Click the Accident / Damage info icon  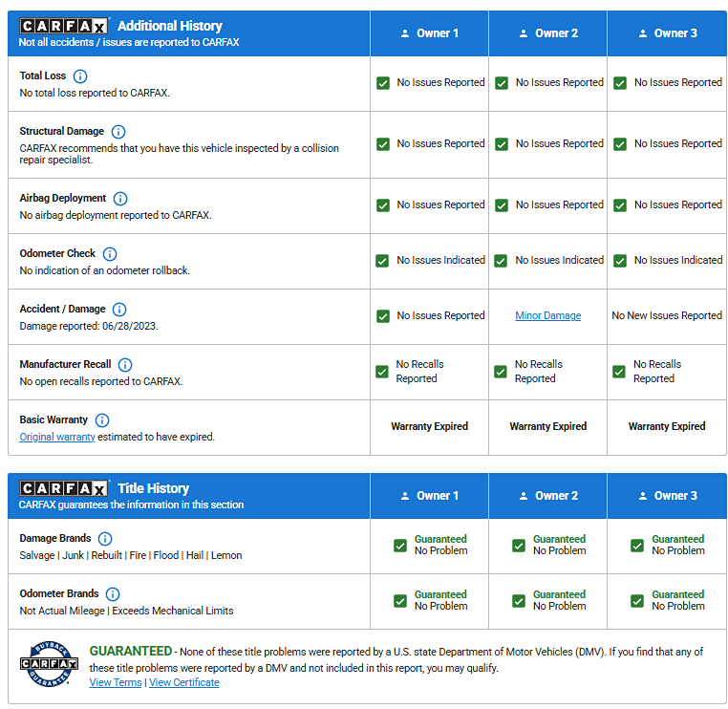[x=119, y=310]
